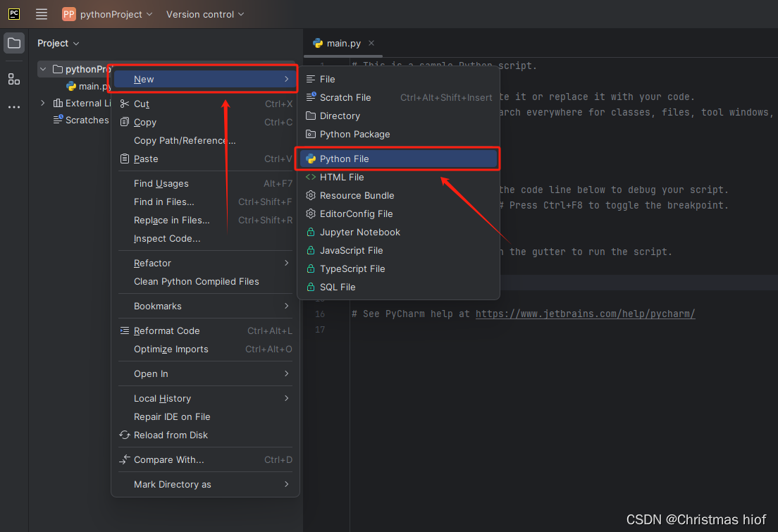Select Repair IDE on File

click(205, 417)
